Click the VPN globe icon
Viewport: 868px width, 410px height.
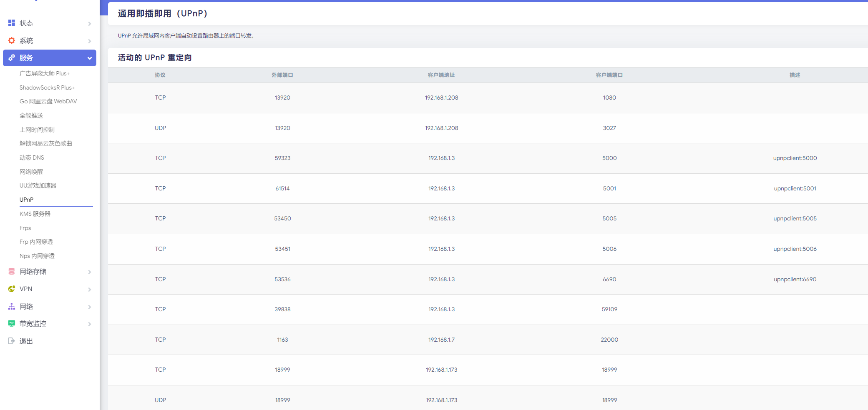[x=12, y=289]
